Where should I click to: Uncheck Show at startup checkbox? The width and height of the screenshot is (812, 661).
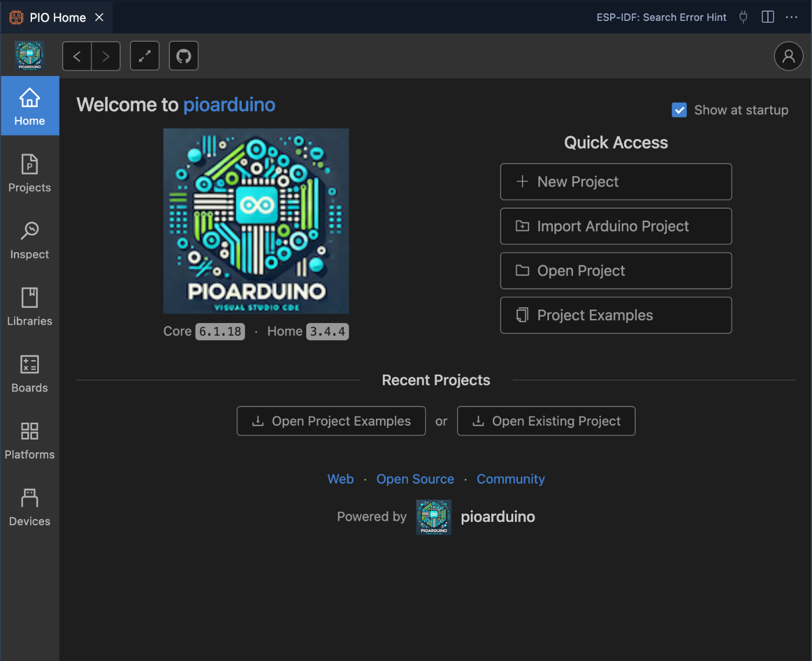[679, 110]
